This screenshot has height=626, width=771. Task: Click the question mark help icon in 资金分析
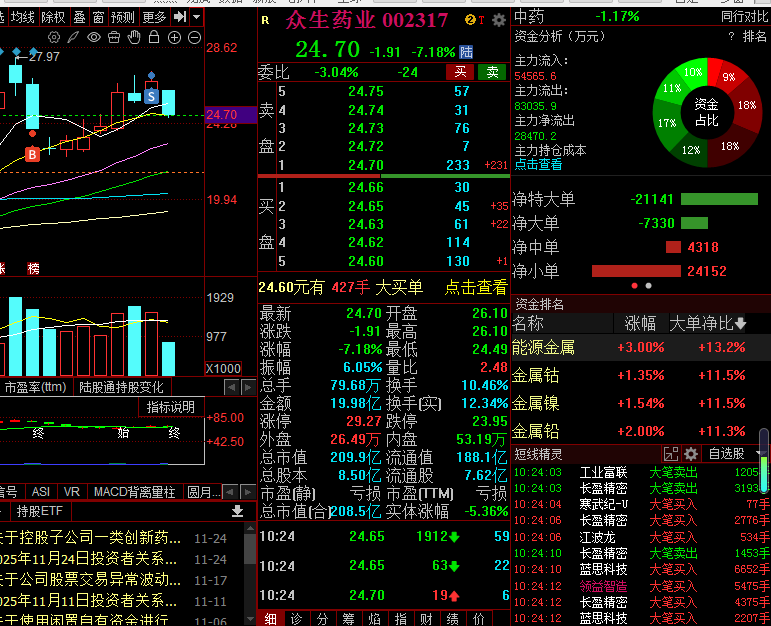point(731,36)
